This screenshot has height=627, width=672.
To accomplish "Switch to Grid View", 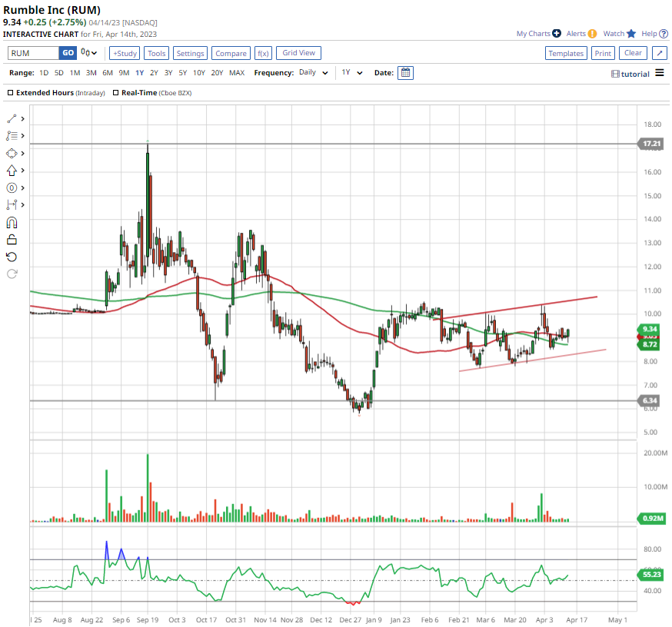I will pyautogui.click(x=299, y=53).
